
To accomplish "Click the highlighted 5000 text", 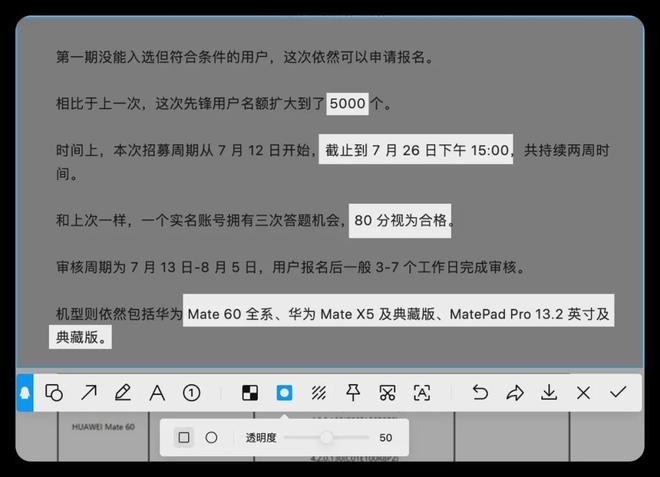I will (x=347, y=104).
